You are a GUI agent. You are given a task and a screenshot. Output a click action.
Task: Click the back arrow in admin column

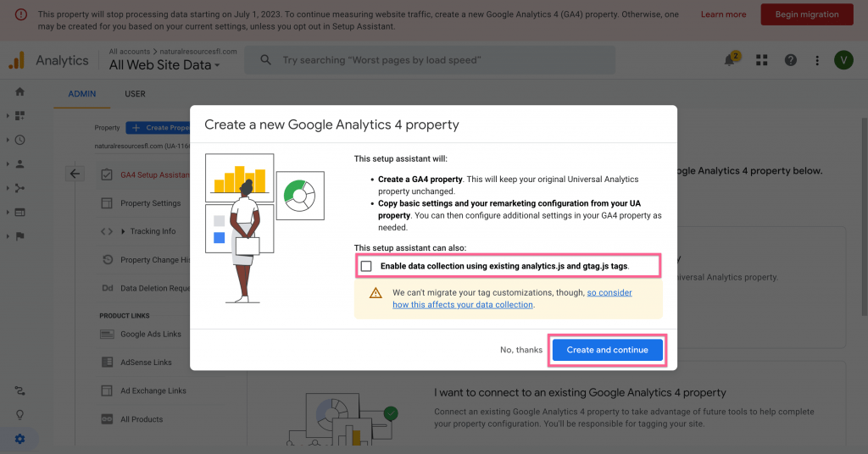click(75, 174)
